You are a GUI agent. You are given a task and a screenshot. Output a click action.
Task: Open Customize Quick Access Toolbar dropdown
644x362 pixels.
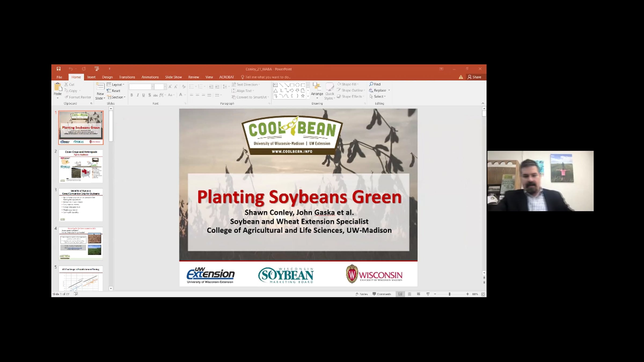[x=109, y=69]
